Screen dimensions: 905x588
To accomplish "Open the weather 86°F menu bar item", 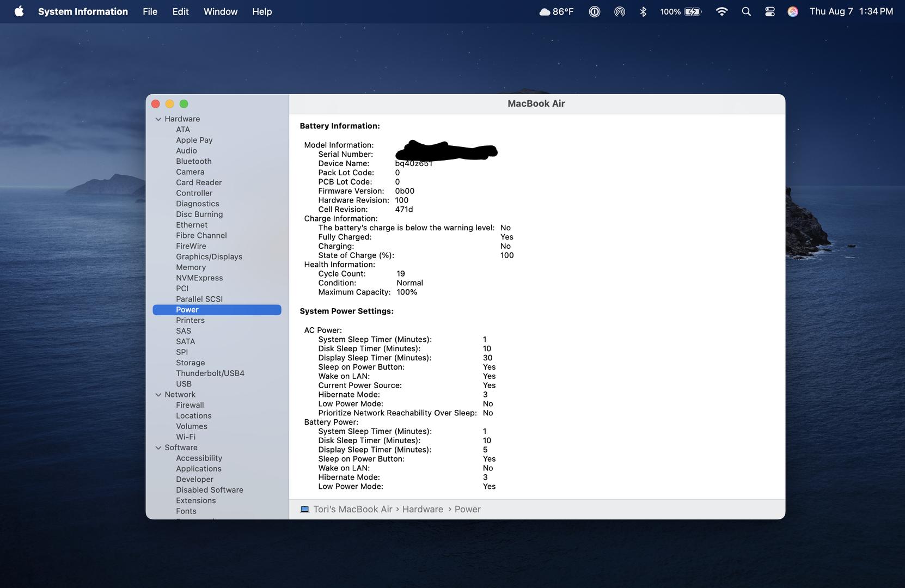I will tap(556, 11).
